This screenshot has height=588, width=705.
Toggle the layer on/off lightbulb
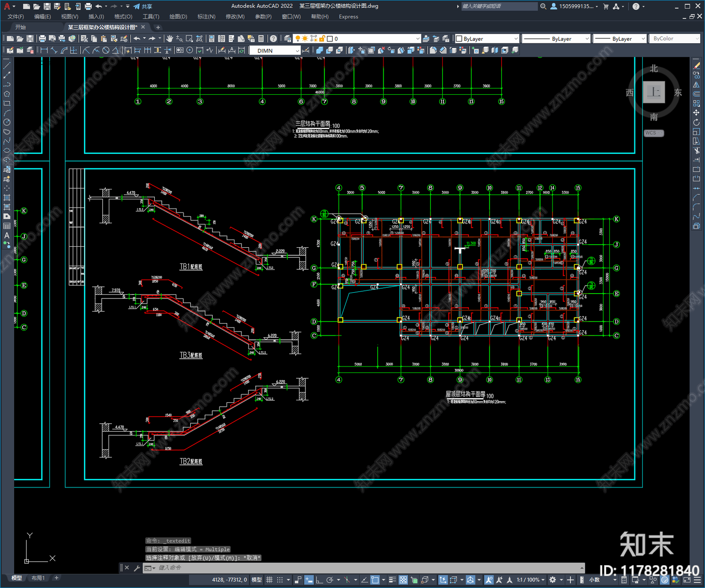[298, 39]
